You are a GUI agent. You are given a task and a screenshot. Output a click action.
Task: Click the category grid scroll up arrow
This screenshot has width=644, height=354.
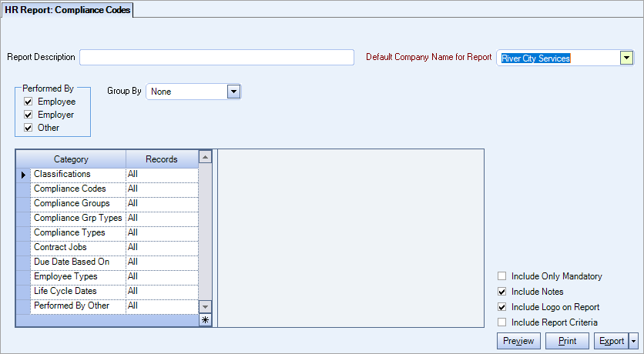[206, 157]
